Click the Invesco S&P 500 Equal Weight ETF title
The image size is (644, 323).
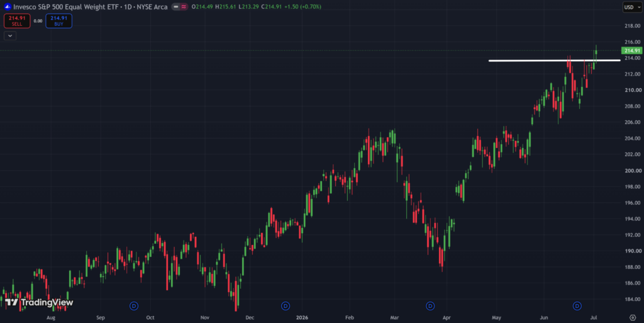click(x=65, y=6)
